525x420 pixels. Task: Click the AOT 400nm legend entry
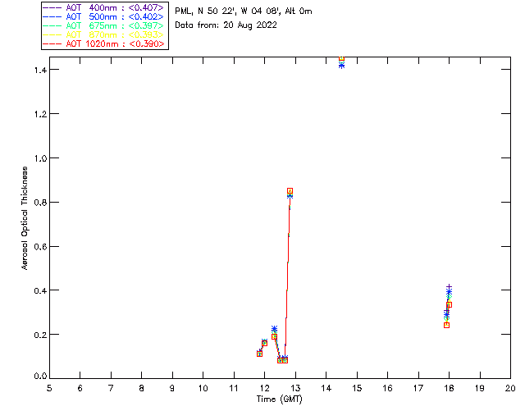point(104,7)
